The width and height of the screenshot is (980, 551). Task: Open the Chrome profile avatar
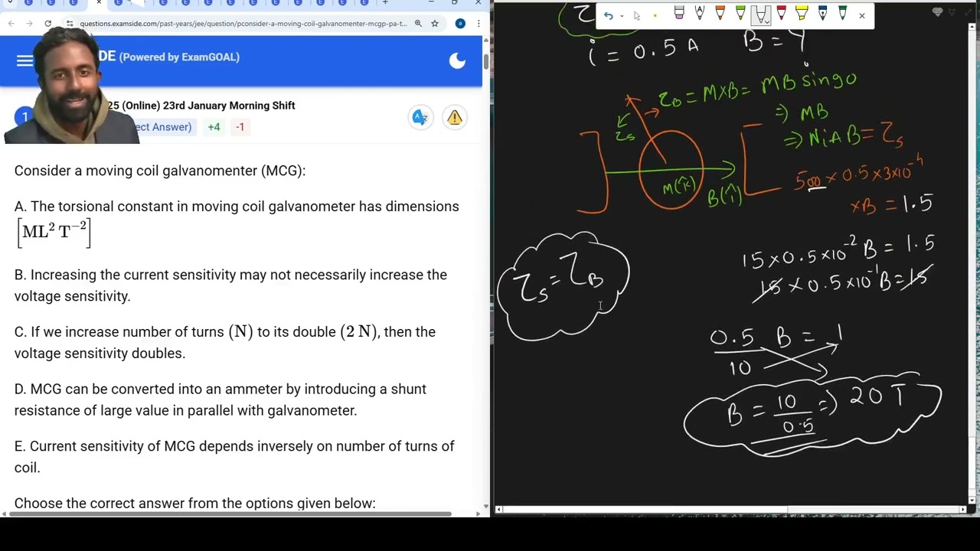[x=460, y=24]
